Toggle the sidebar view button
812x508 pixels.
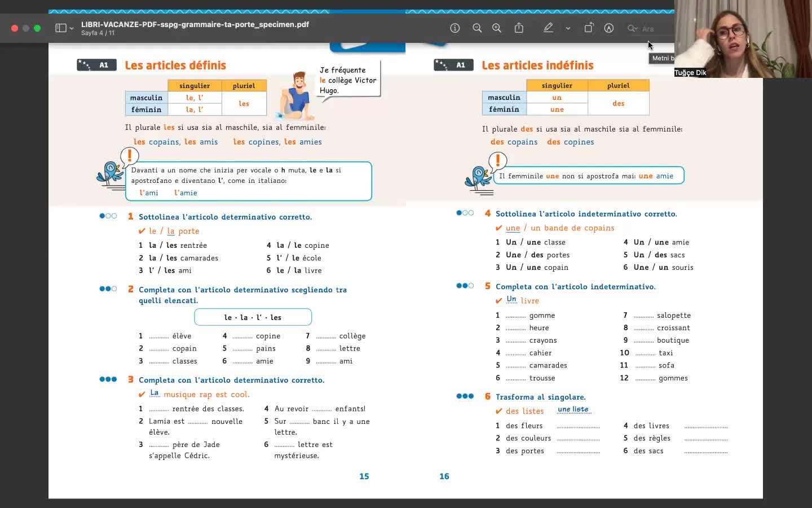pyautogui.click(x=61, y=28)
